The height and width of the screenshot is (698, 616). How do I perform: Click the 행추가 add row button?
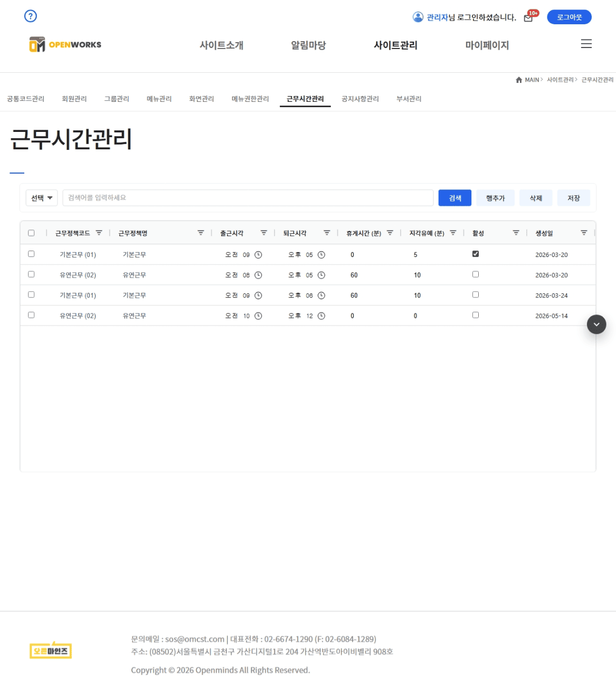point(495,198)
